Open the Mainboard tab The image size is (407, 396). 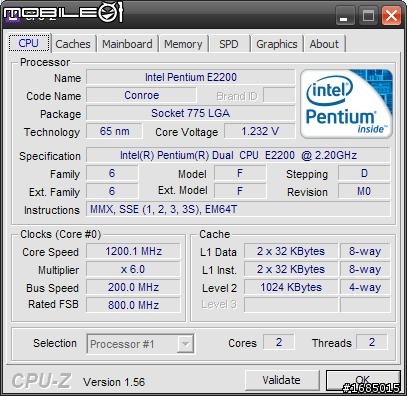point(127,44)
